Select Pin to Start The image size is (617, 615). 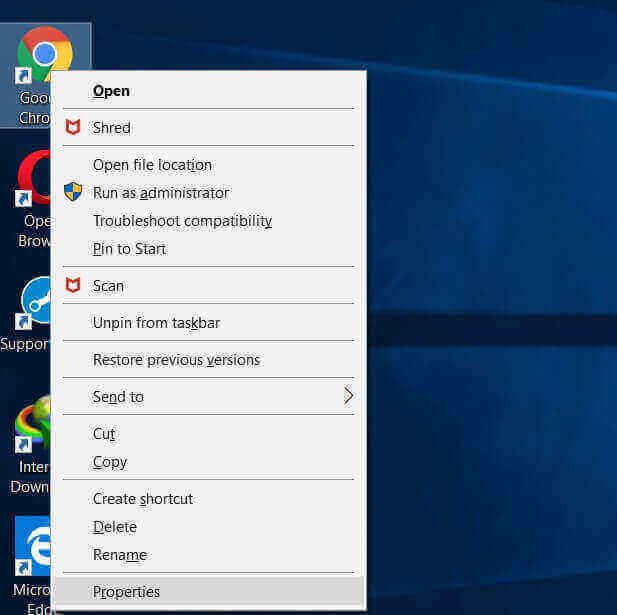tap(129, 249)
